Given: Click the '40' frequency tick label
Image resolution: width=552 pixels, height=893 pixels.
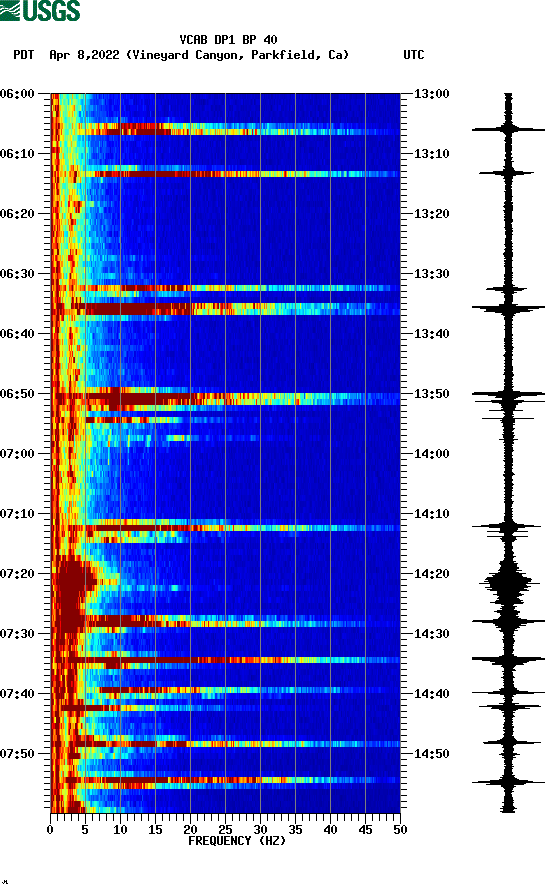Looking at the screenshot, I should (330, 830).
